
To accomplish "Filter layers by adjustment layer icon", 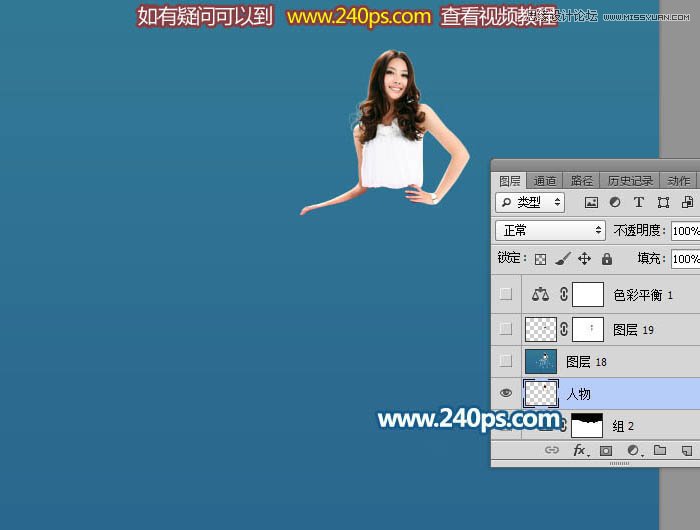I will (x=615, y=202).
